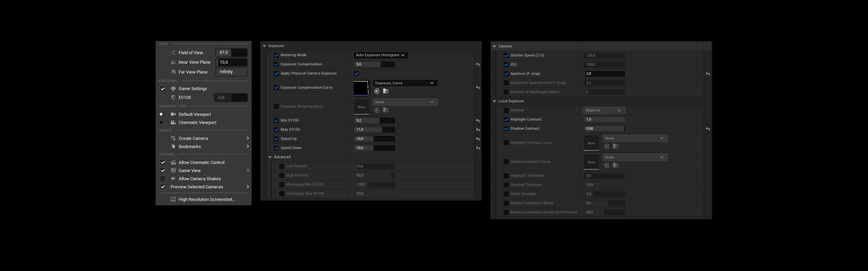Viewport: 868px width, 271px height.
Task: Disable the Metering Mode override checkbox
Action: (x=276, y=55)
